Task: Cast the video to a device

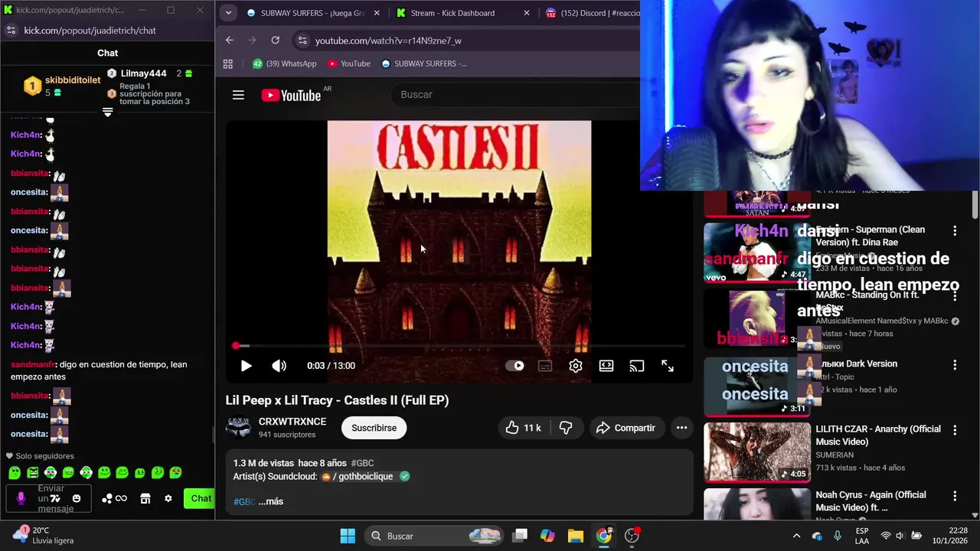Action: [x=637, y=366]
